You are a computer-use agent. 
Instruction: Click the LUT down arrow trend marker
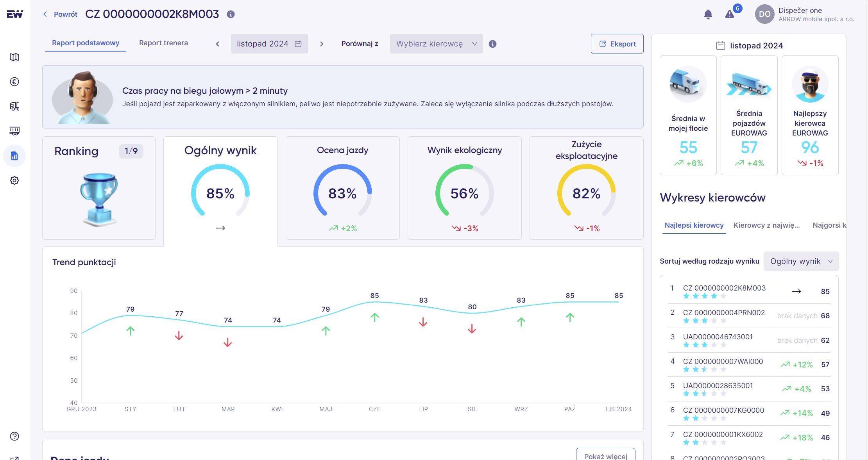tap(179, 335)
